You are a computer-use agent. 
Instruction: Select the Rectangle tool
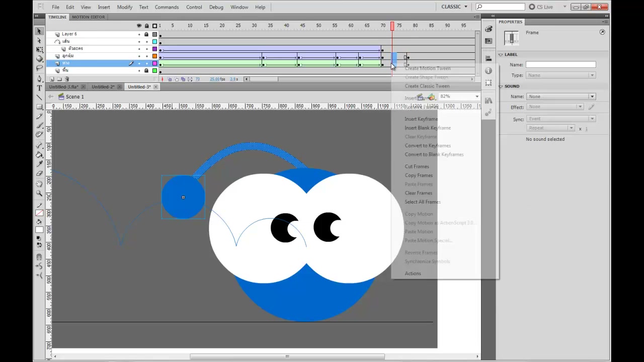point(39,107)
